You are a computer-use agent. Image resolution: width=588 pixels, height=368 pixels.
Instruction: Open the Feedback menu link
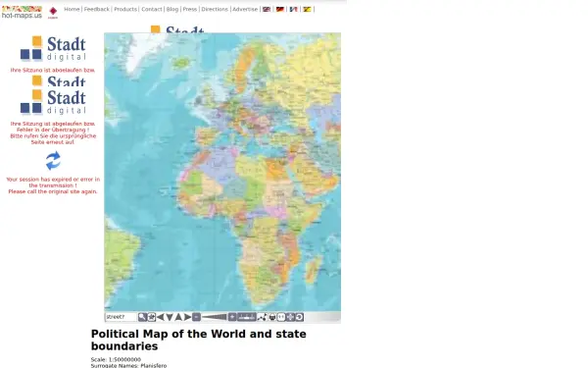pos(96,9)
